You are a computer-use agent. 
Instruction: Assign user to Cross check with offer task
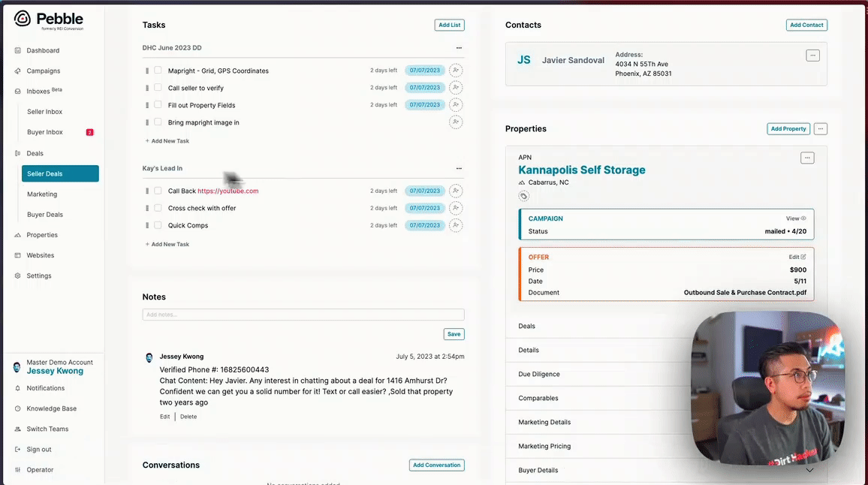click(456, 208)
